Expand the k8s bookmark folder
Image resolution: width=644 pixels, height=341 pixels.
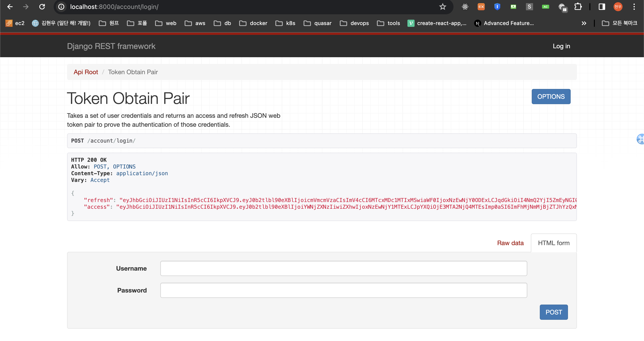285,23
